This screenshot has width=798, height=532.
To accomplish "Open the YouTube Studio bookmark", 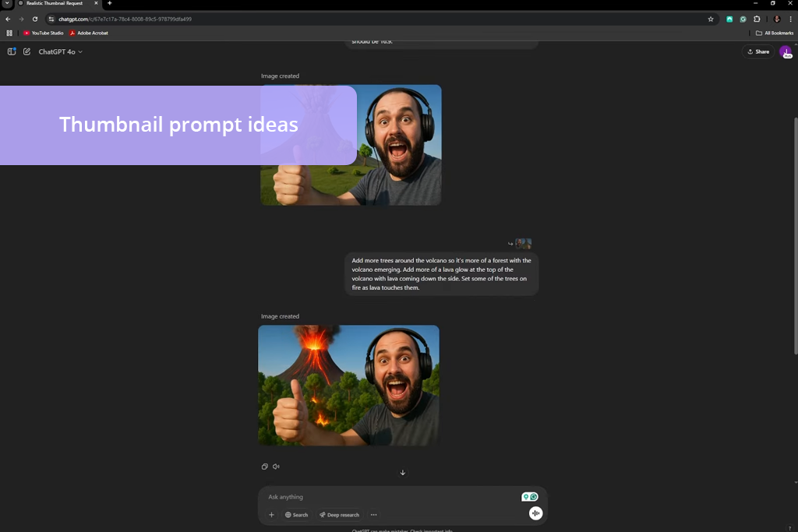I will 44,33.
